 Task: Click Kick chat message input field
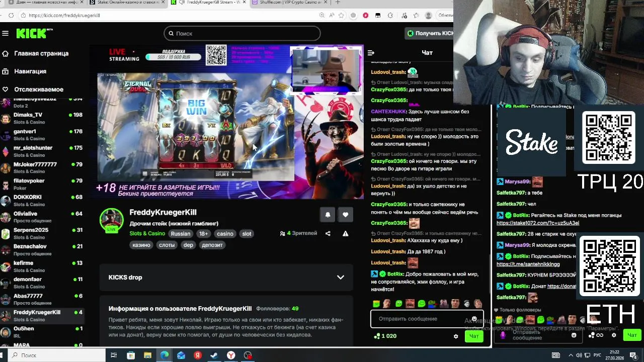(427, 319)
